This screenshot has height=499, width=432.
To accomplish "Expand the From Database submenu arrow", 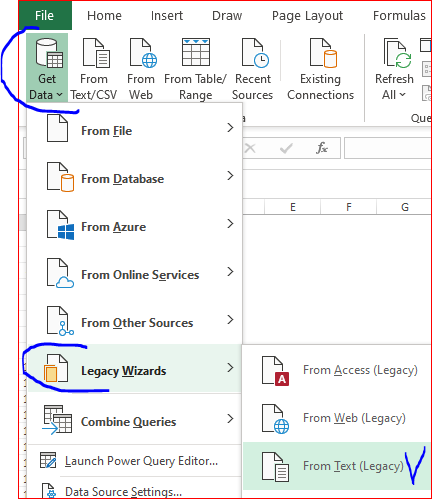I will pyautogui.click(x=230, y=176).
